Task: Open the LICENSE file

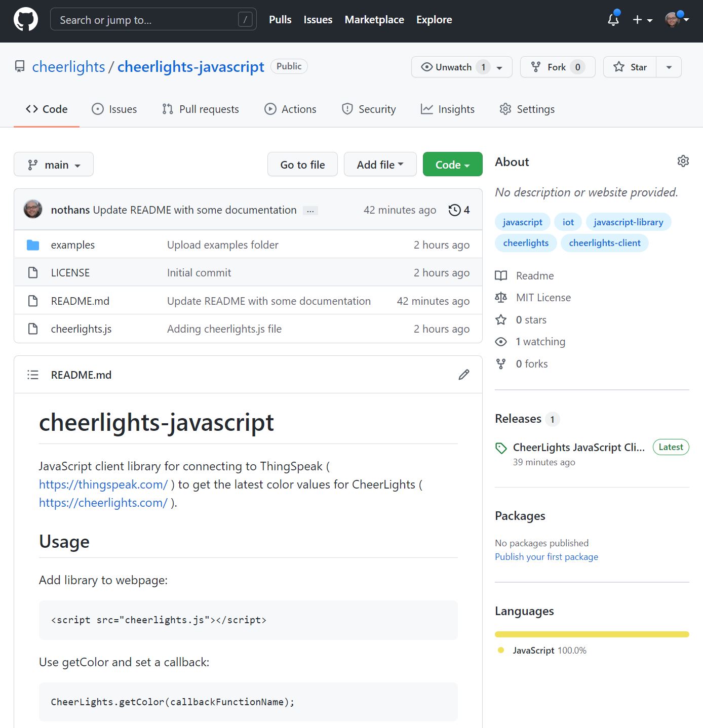Action: click(x=70, y=273)
